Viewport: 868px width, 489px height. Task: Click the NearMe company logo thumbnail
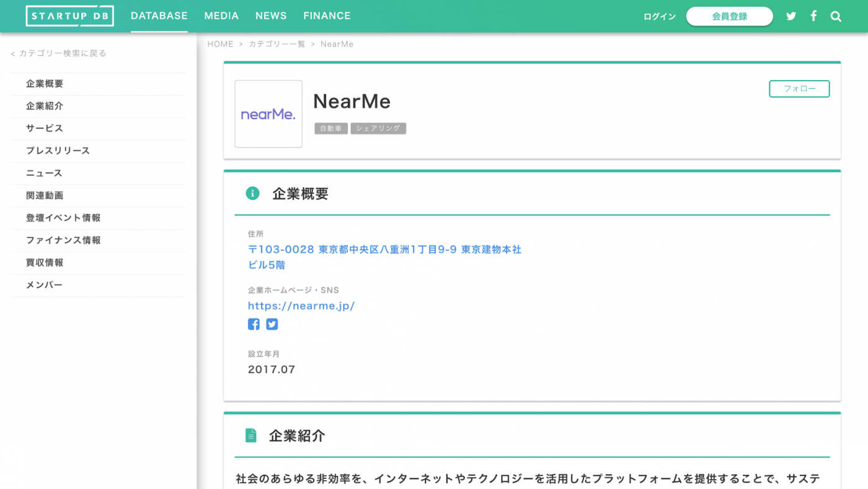pyautogui.click(x=268, y=113)
